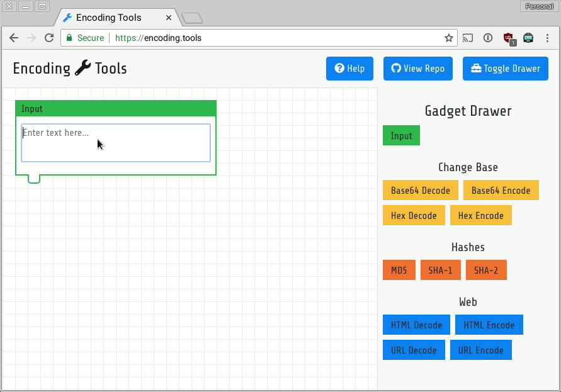Click the green padlock Secure indicator
Screen dimensions: 561x392
85,38
